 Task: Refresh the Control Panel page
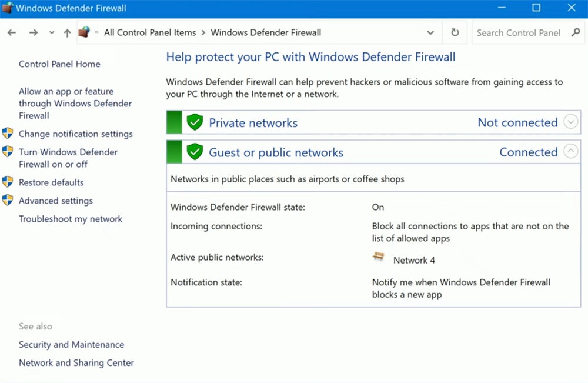(x=455, y=33)
